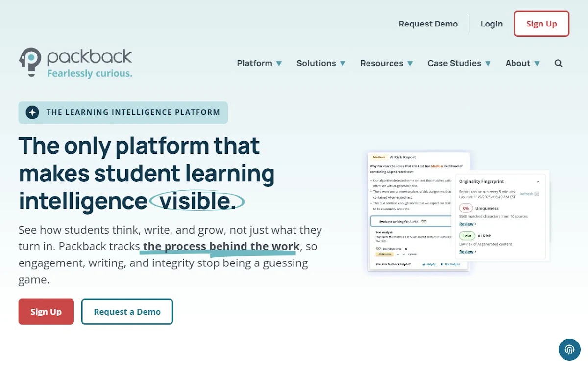
Task: Open the Solutions navigation item
Action: pos(316,63)
